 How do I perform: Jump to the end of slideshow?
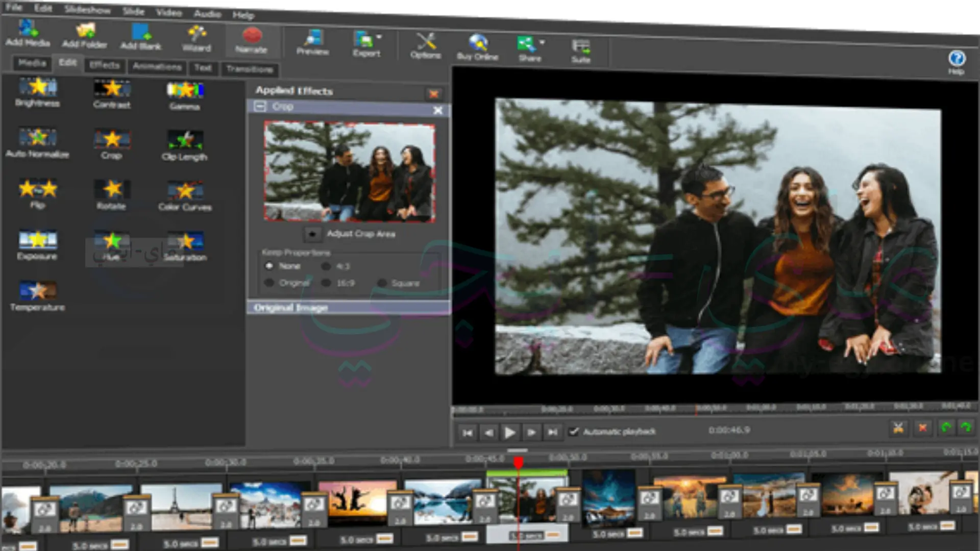(553, 433)
